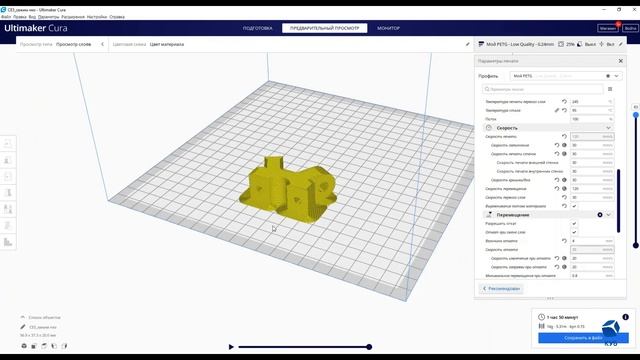Open the Настройки menu
This screenshot has width=640, height=360.
tap(97, 17)
